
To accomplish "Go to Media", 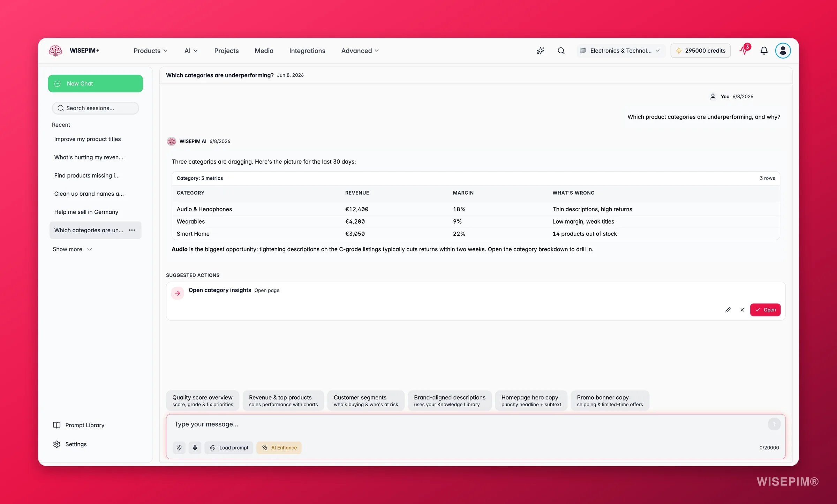I will pos(264,51).
